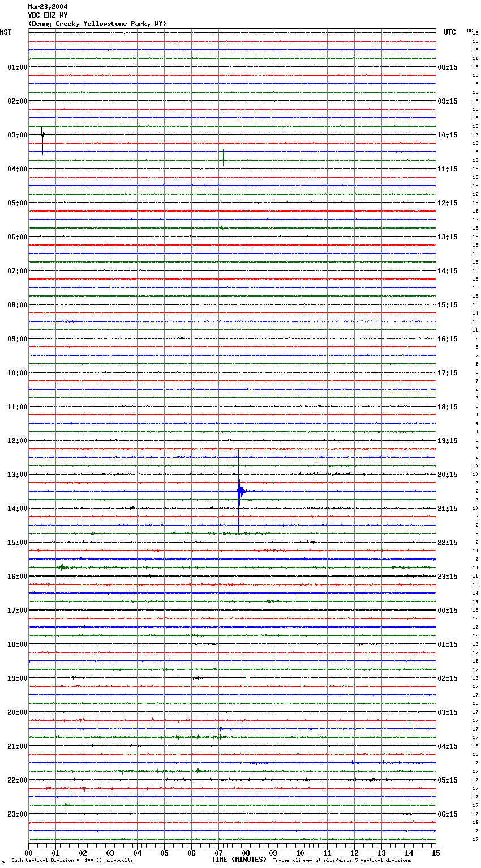Click the large blue seismic event burst
481x868 pixels.
click(x=240, y=491)
